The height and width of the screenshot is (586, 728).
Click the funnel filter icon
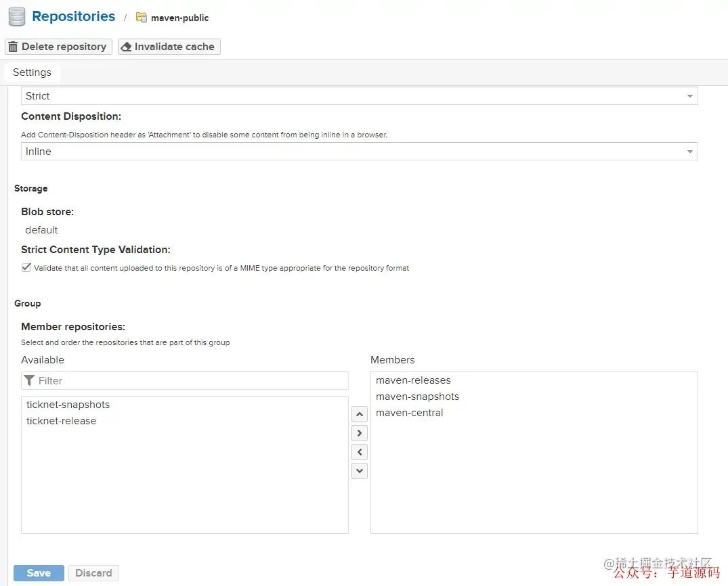click(29, 380)
